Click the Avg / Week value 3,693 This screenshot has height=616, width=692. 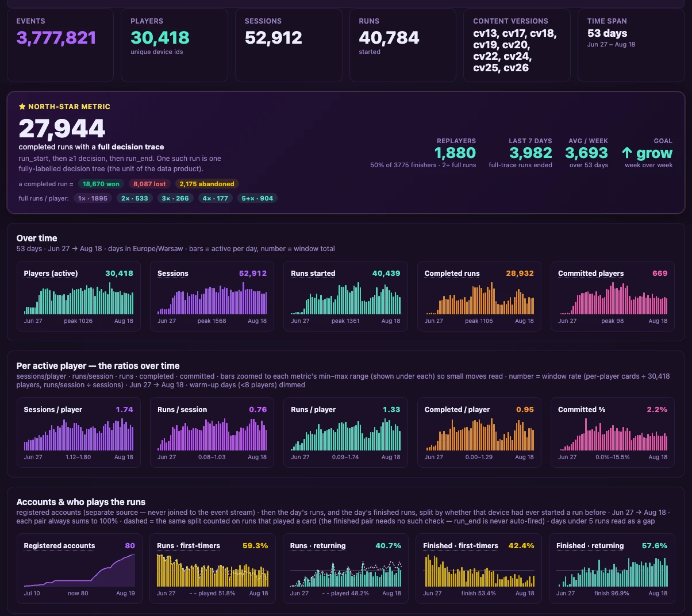(x=586, y=153)
